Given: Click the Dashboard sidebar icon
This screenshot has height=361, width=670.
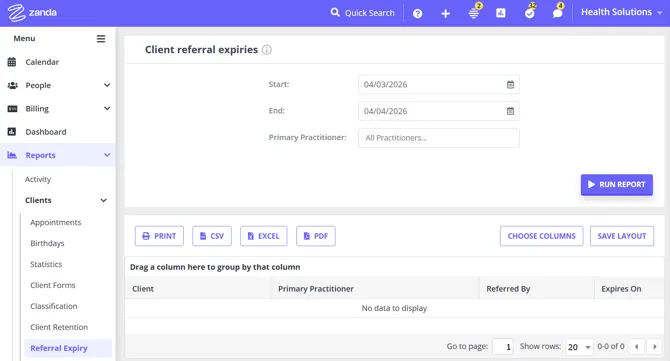Looking at the screenshot, I should [x=12, y=132].
